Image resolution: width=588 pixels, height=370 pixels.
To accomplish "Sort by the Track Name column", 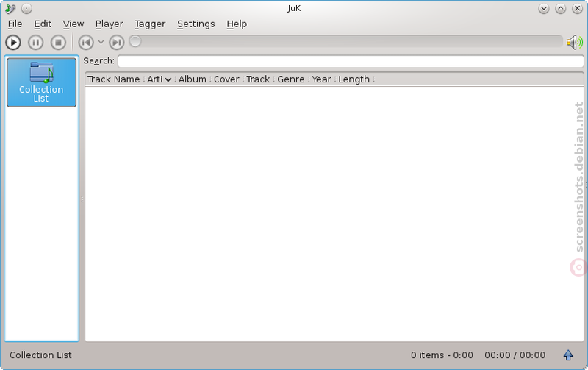I will [x=114, y=79].
